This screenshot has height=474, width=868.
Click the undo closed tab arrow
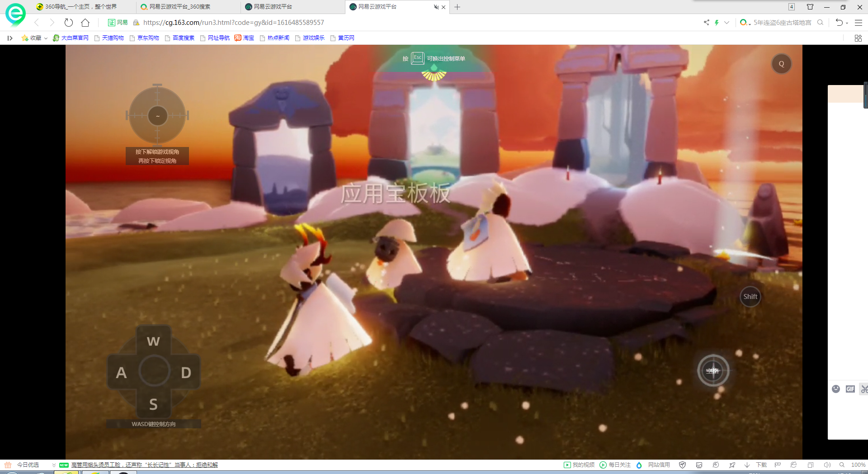point(839,23)
